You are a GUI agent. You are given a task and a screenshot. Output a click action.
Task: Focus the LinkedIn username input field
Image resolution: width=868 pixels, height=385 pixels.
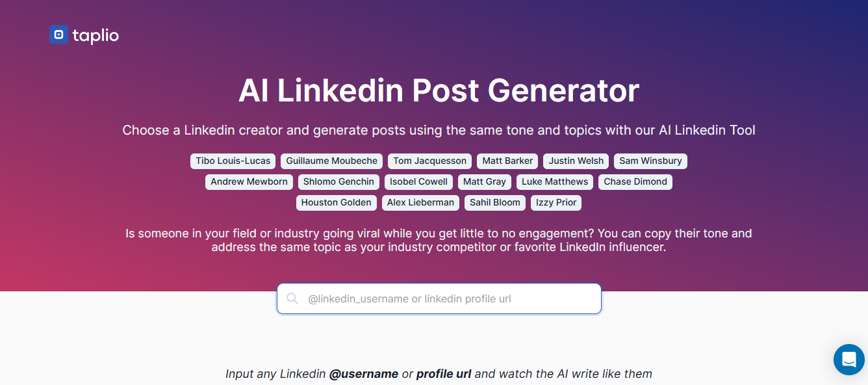pos(448,299)
